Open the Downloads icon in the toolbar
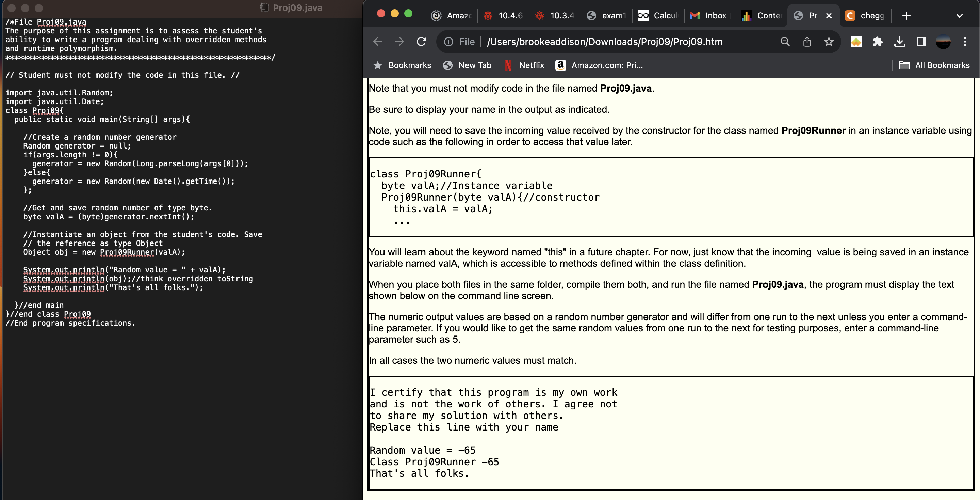This screenshot has width=980, height=500. pos(899,42)
